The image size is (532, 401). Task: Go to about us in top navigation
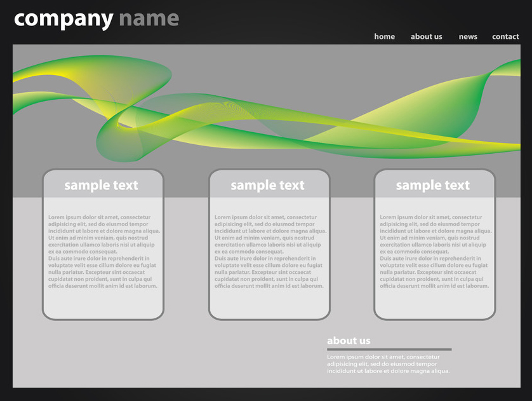[x=426, y=37]
